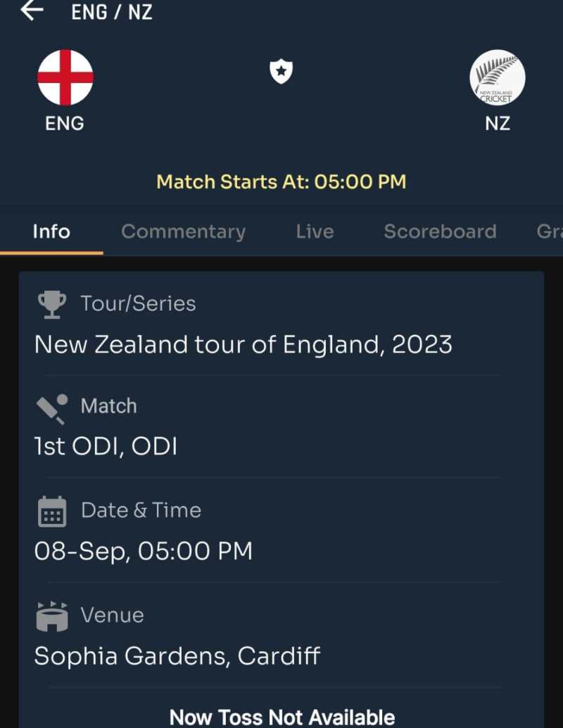The image size is (563, 728).
Task: Go to the Scoreboard tab
Action: 440,232
